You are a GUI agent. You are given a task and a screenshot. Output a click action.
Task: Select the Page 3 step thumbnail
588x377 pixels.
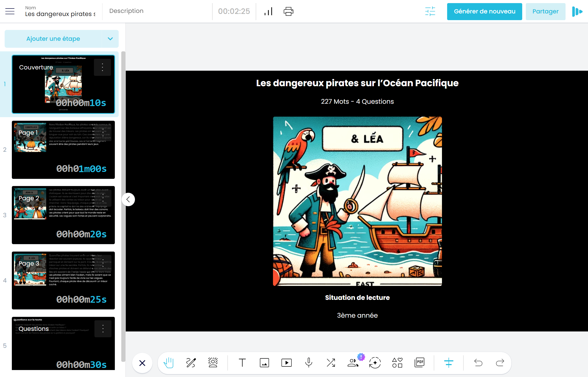tap(63, 280)
